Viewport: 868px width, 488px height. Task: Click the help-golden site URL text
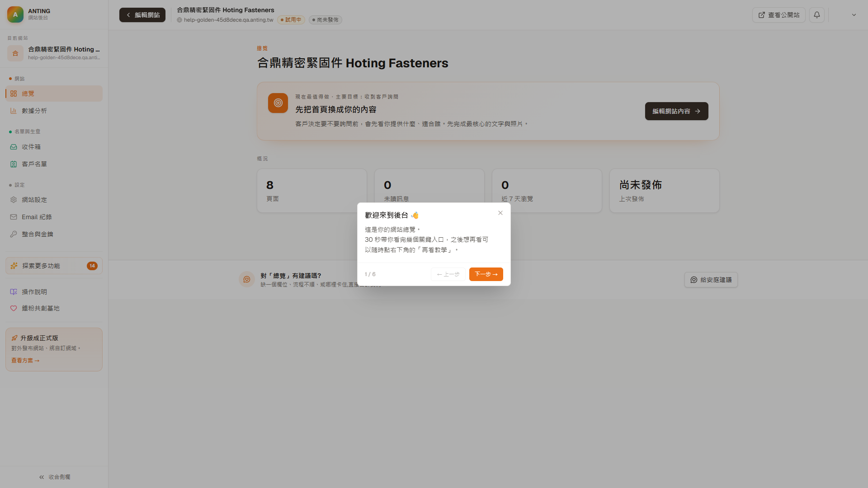[228, 20]
